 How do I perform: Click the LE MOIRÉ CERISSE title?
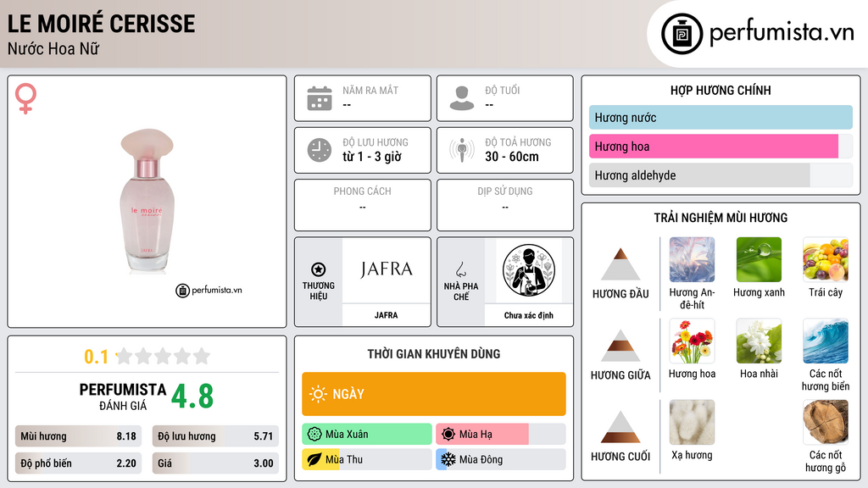(102, 24)
